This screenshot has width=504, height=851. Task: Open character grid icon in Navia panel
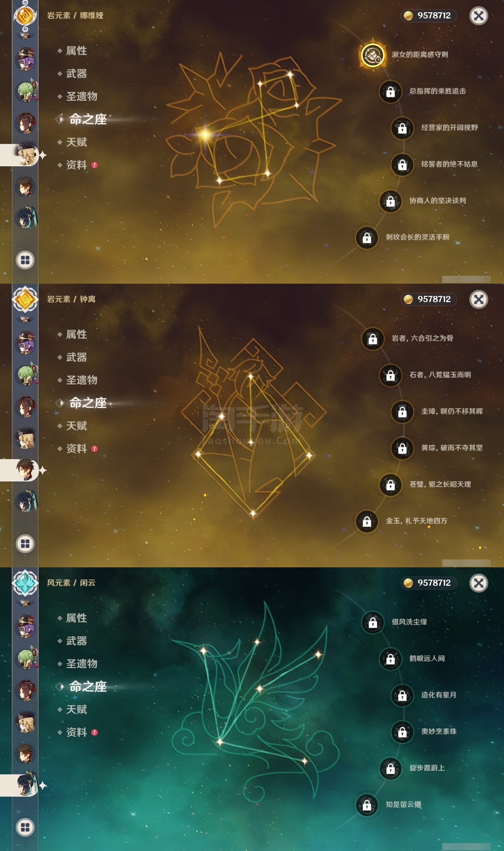[25, 260]
